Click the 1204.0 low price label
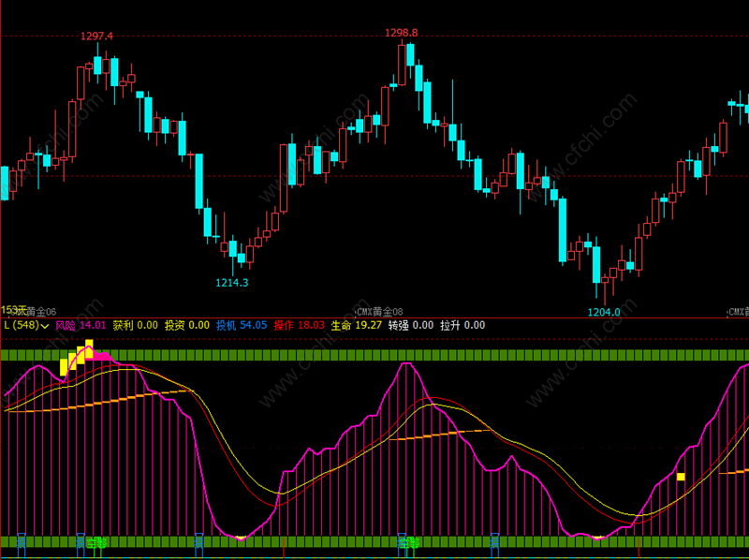The height and width of the screenshot is (560, 749). (x=604, y=313)
